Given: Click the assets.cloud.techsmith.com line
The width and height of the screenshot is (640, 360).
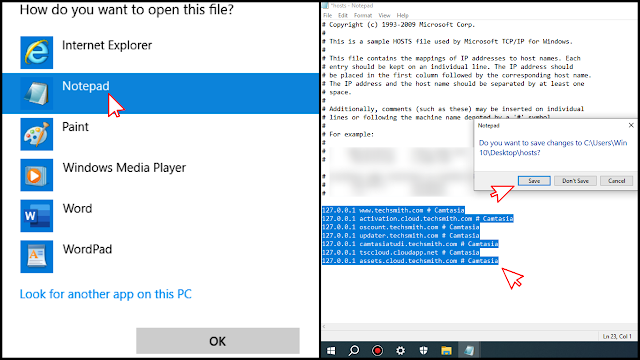Looking at the screenshot, I should click(x=410, y=260).
